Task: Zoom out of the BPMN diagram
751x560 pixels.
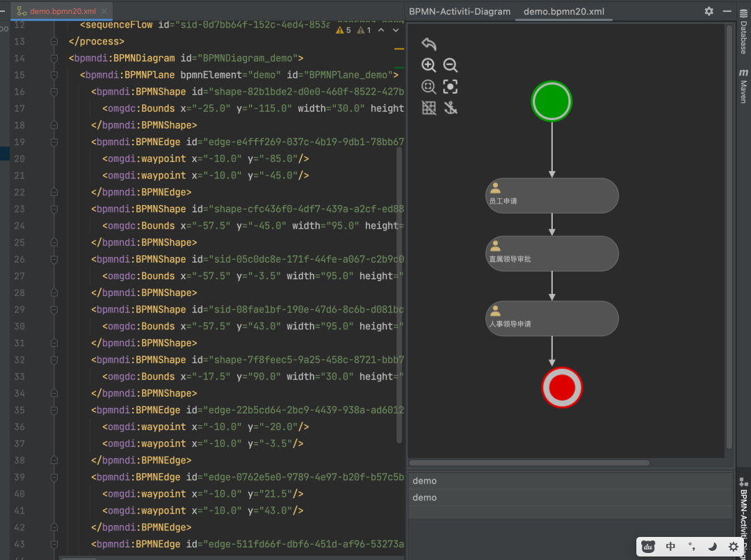Action: coord(450,65)
